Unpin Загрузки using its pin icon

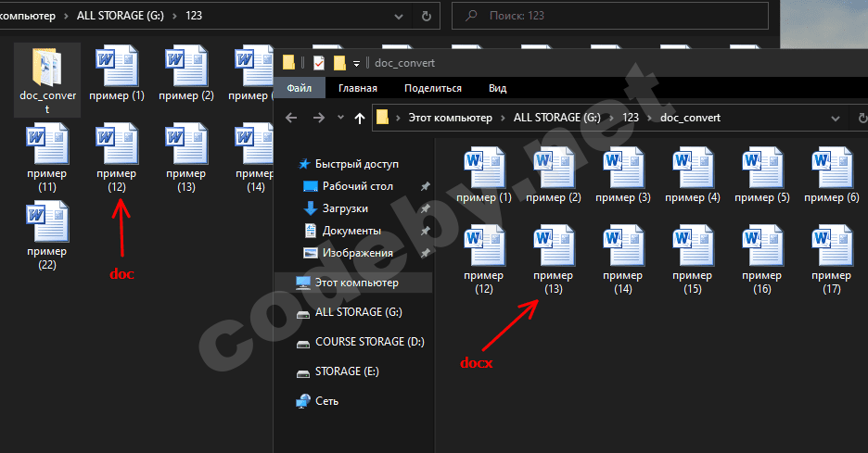[x=425, y=208]
